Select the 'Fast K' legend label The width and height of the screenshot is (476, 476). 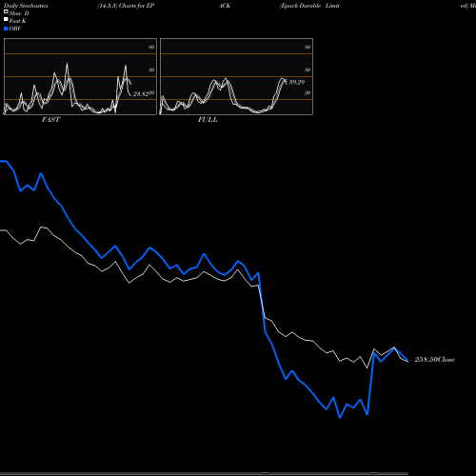pyautogui.click(x=18, y=21)
